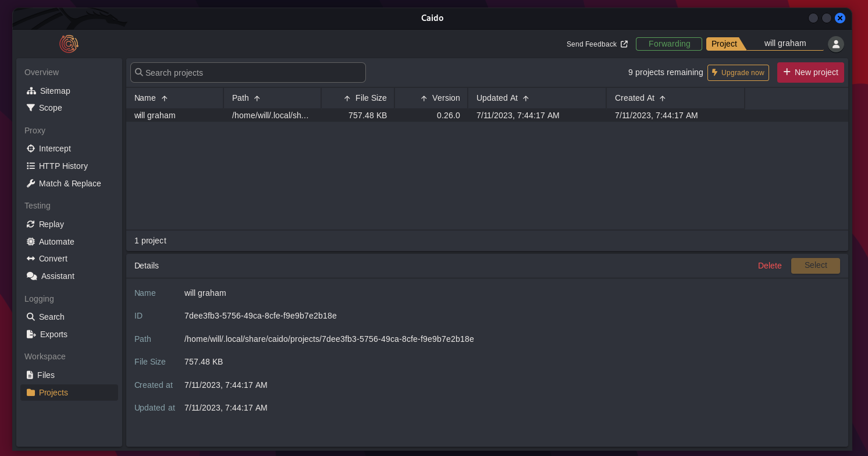Image resolution: width=868 pixels, height=456 pixels.
Task: Click the full project Path value in Details
Action: pyautogui.click(x=329, y=339)
